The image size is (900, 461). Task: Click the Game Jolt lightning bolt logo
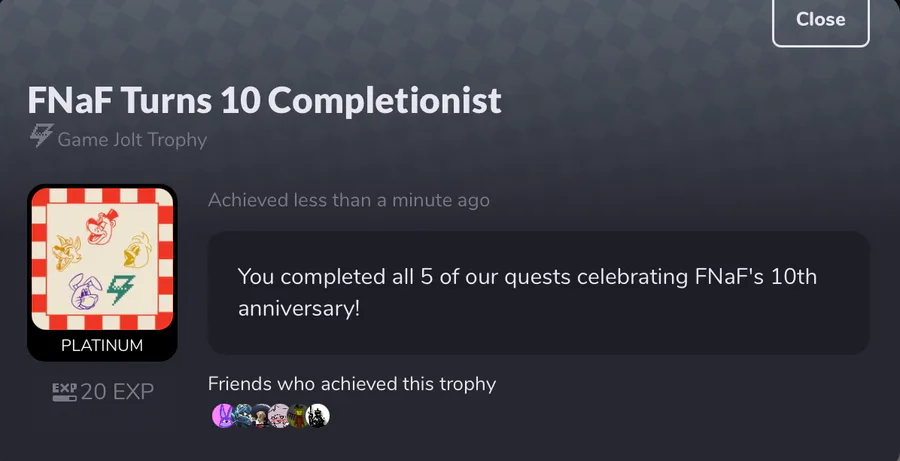click(x=42, y=137)
